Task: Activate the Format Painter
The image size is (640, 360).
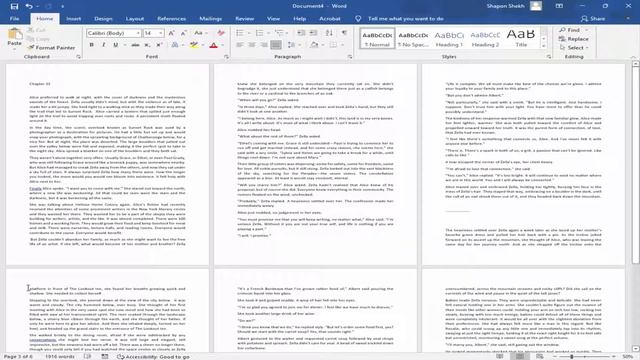Action: pyautogui.click(x=51, y=47)
